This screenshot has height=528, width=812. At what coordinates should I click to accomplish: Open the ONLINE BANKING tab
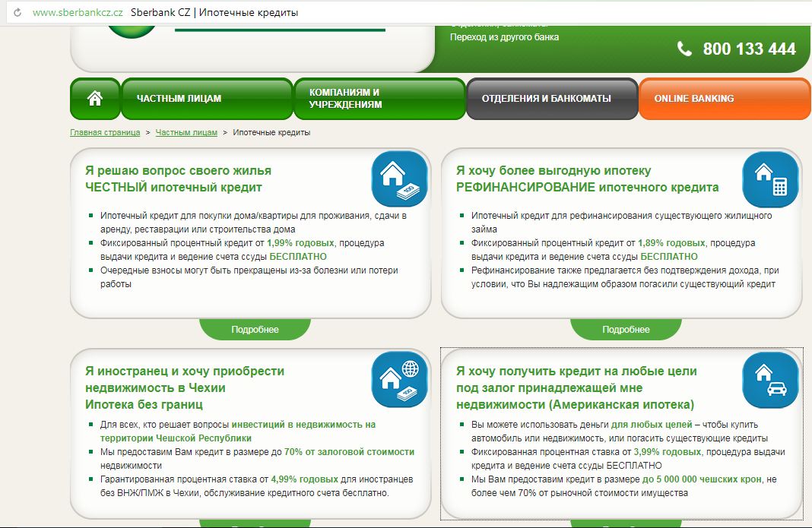(x=725, y=98)
